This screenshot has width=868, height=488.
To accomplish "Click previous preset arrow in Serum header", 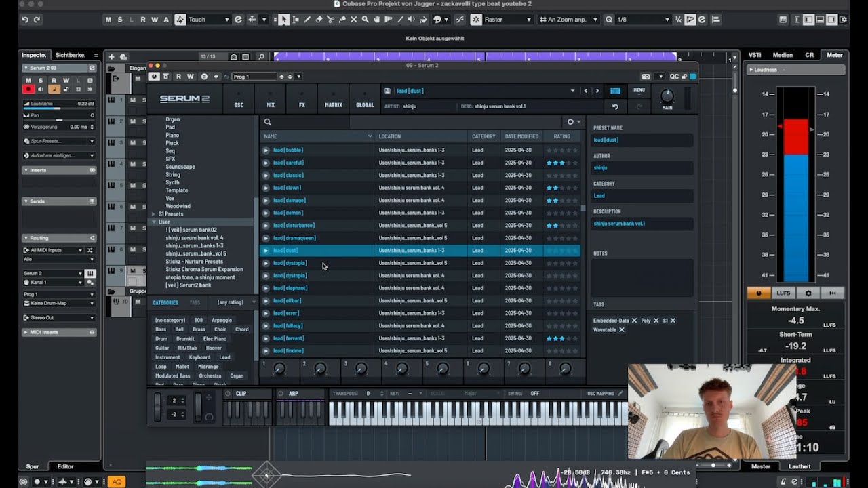I will pos(585,91).
